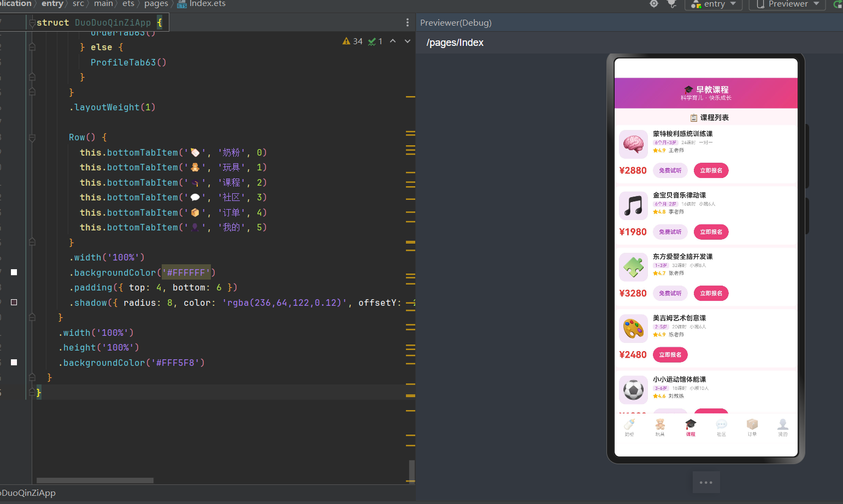Tap 免费试听 for 金宝贝音乐律动课
The height and width of the screenshot is (504, 843).
click(x=670, y=232)
